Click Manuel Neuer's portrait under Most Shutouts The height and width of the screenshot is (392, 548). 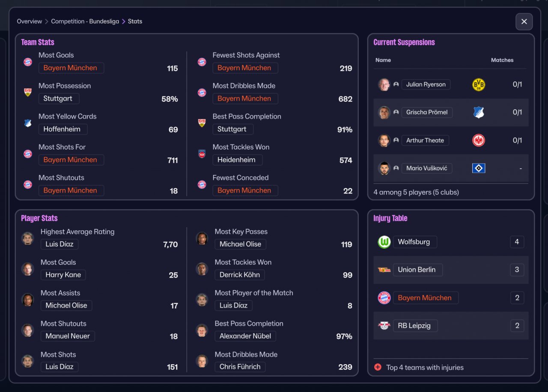tap(28, 330)
